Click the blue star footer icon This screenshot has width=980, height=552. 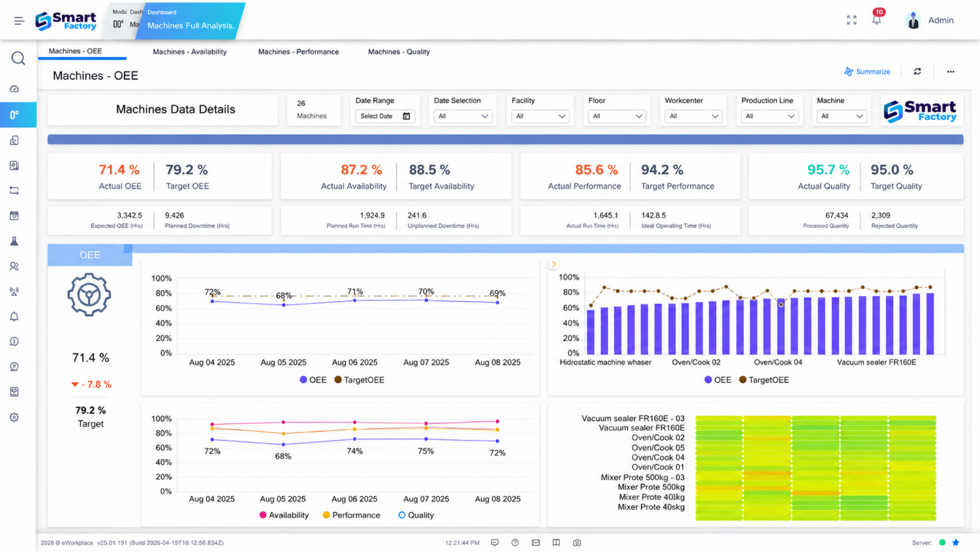click(956, 542)
